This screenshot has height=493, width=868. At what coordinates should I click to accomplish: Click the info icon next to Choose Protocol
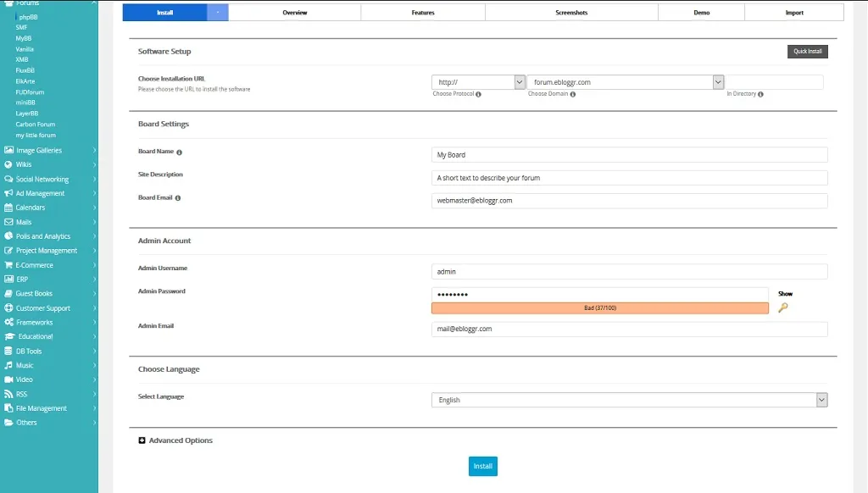[478, 94]
